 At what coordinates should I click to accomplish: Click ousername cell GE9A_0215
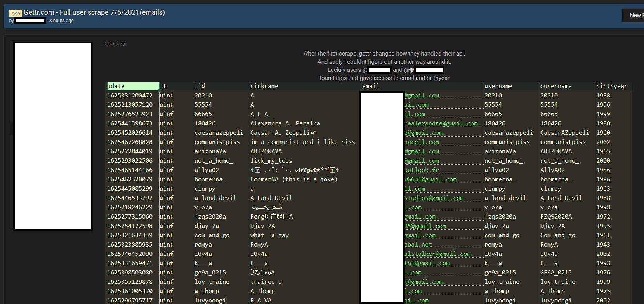(x=556, y=273)
